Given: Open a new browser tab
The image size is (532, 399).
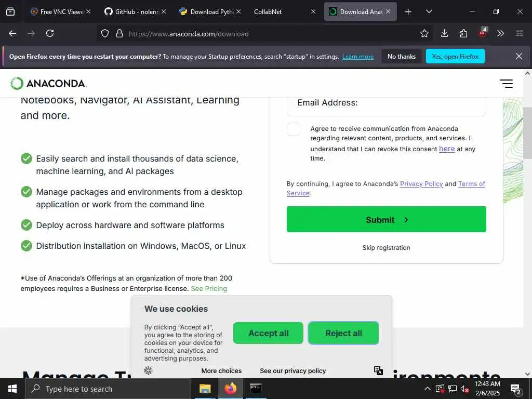Looking at the screenshot, I should [x=408, y=12].
